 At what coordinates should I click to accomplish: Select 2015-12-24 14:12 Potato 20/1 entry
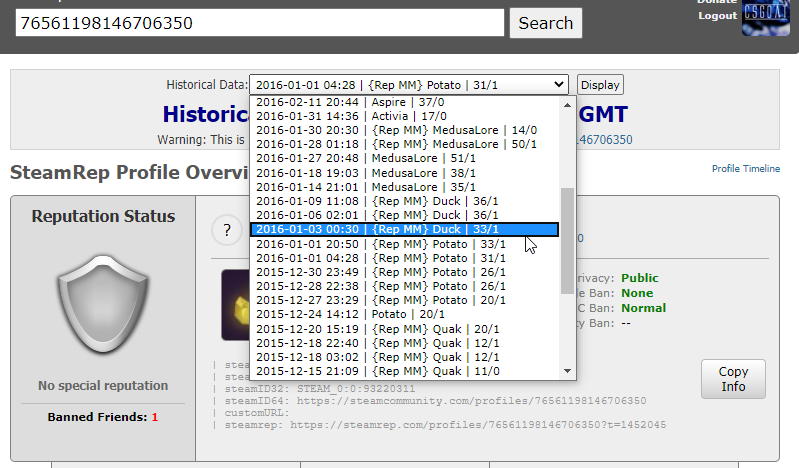[x=405, y=315]
